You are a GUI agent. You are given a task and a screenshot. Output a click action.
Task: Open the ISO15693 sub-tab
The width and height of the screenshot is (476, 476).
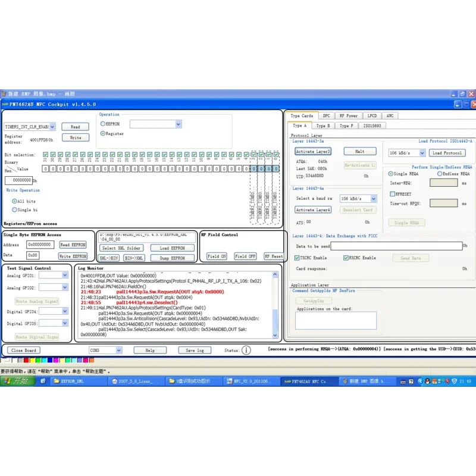(372, 126)
